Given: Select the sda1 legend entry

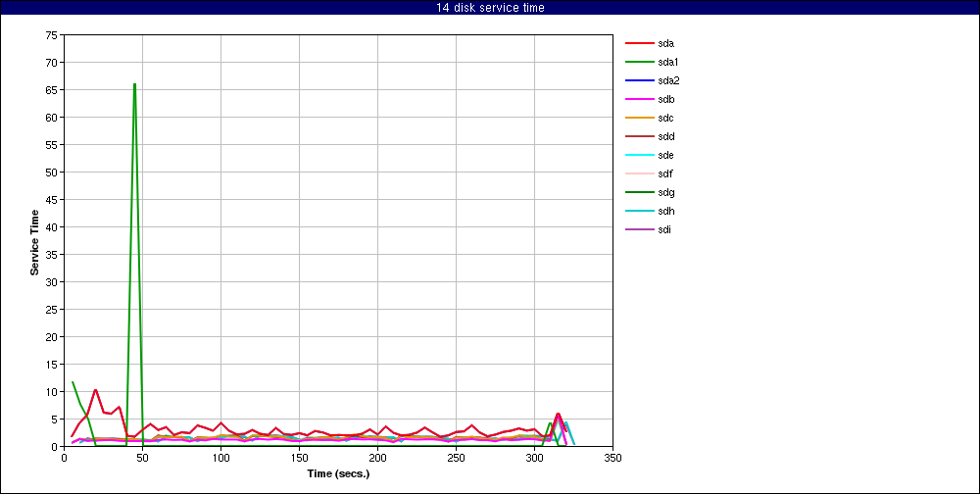Looking at the screenshot, I should (x=653, y=63).
